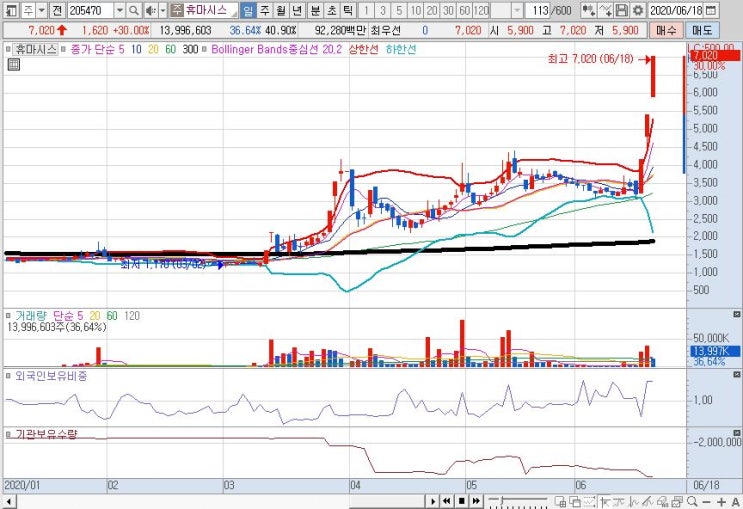Screen dimensions: 743x509
Task: Click the 매수 buy button
Action: point(666,31)
